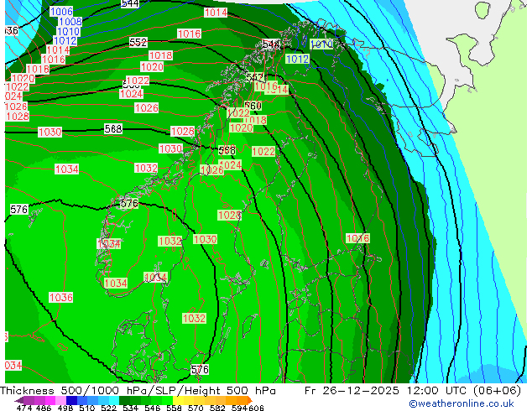532x411 pixels.
Task: Click the legend value 546
Action: pyautogui.click(x=153, y=408)
